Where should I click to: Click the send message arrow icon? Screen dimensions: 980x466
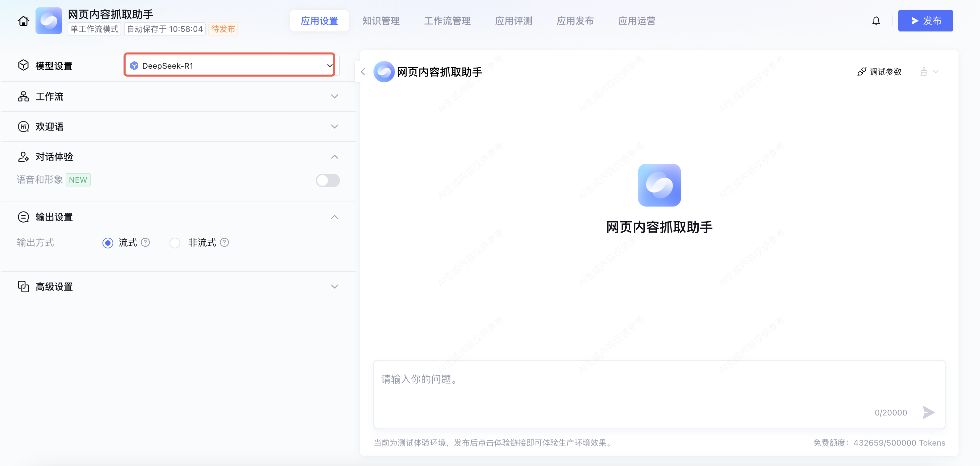[928, 412]
